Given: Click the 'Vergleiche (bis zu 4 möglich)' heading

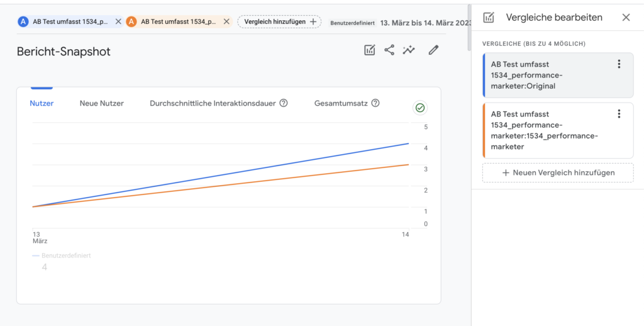Looking at the screenshot, I should coord(534,43).
